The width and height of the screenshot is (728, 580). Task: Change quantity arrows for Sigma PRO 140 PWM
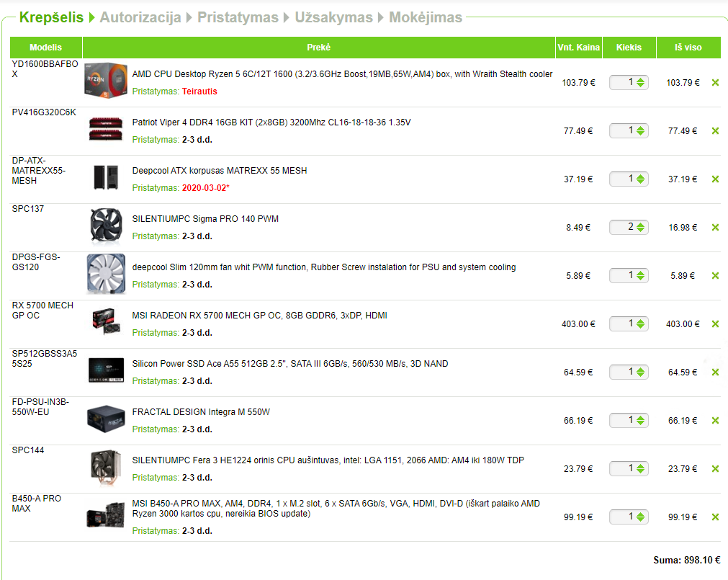[641, 228]
